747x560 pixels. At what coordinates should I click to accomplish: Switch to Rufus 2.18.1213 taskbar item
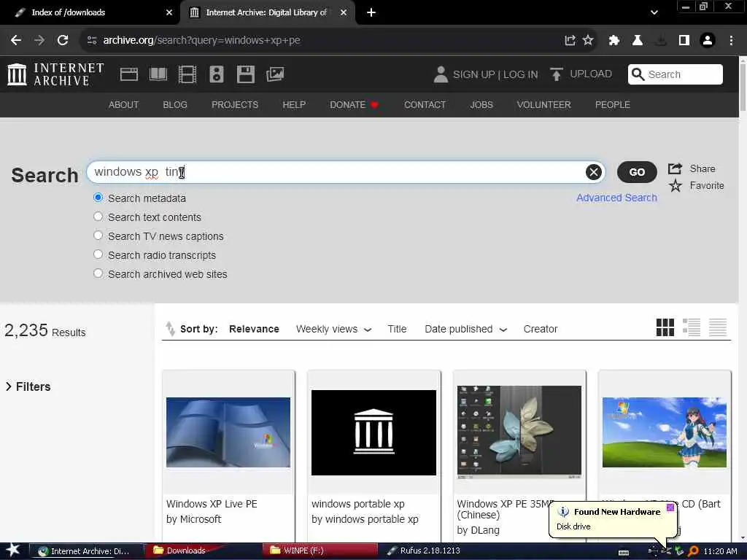pyautogui.click(x=423, y=551)
